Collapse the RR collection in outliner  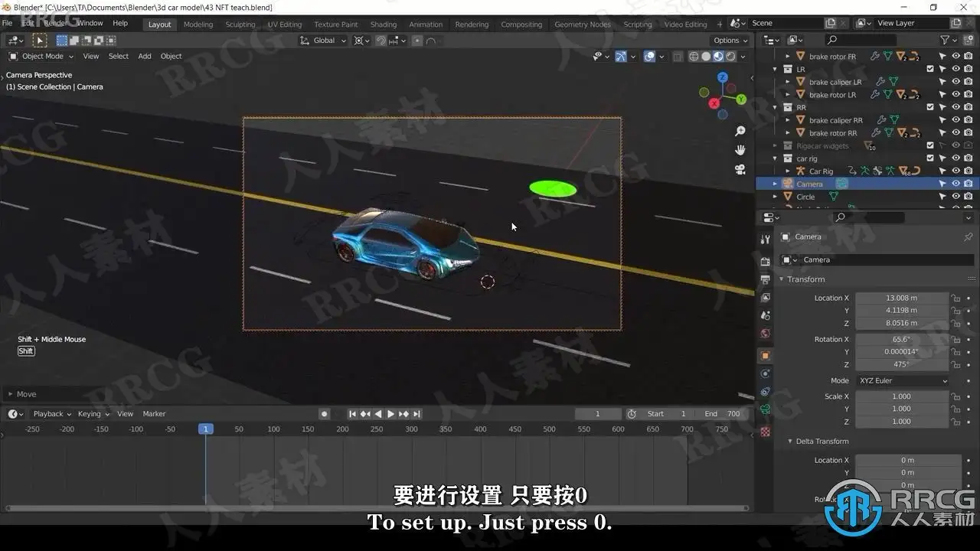(775, 107)
